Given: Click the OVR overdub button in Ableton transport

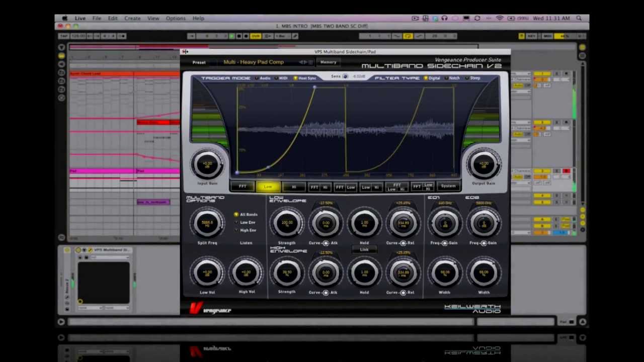Looking at the screenshot, I should [255, 36].
